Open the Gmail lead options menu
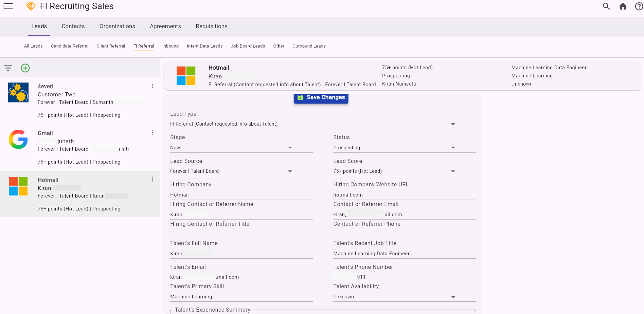The image size is (644, 314). pos(152,133)
